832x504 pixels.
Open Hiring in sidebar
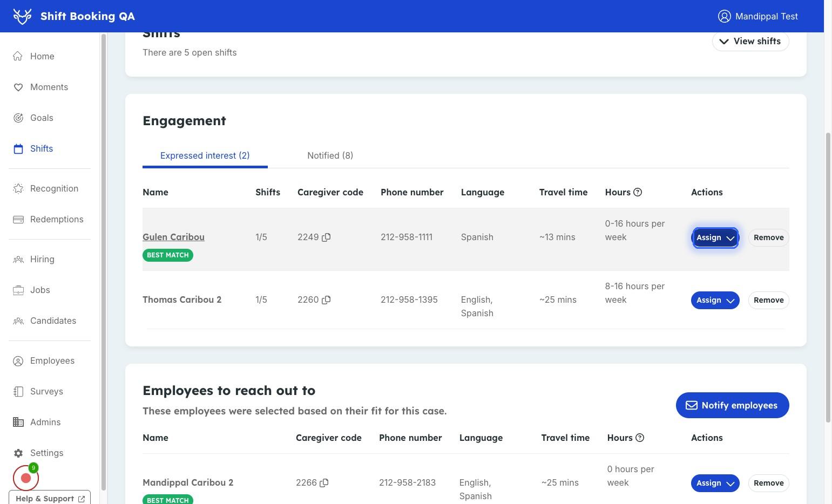coord(42,259)
